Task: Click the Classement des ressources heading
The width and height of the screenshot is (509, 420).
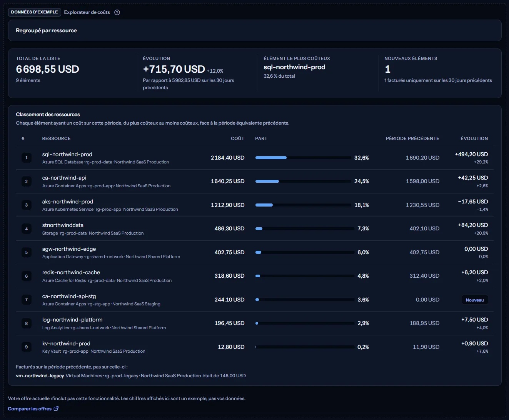Action: coord(48,114)
